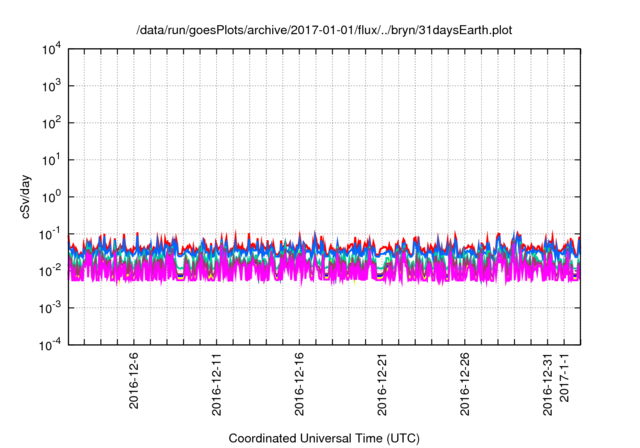Click the 10^-4 y-axis tick label
This screenshot has width=640, height=448.
[x=49, y=344]
